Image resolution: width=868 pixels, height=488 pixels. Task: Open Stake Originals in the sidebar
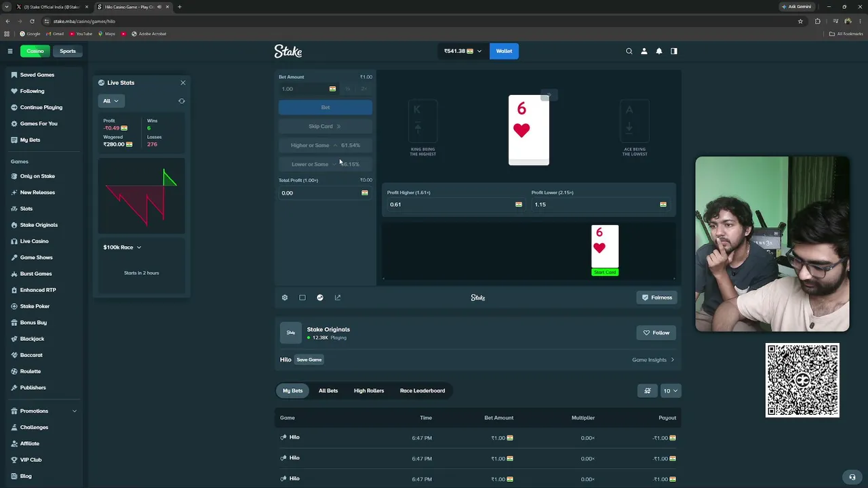[x=39, y=225]
